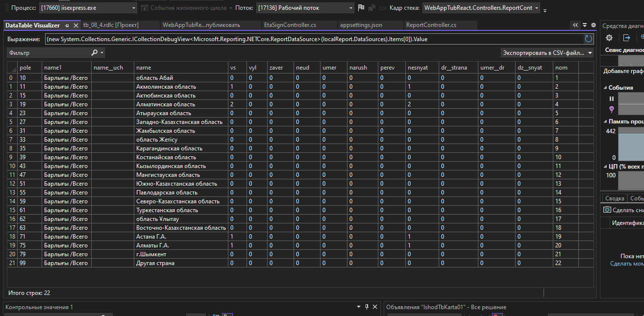Click inside the Фильтр input field
The height and width of the screenshot is (316, 644).
point(49,52)
